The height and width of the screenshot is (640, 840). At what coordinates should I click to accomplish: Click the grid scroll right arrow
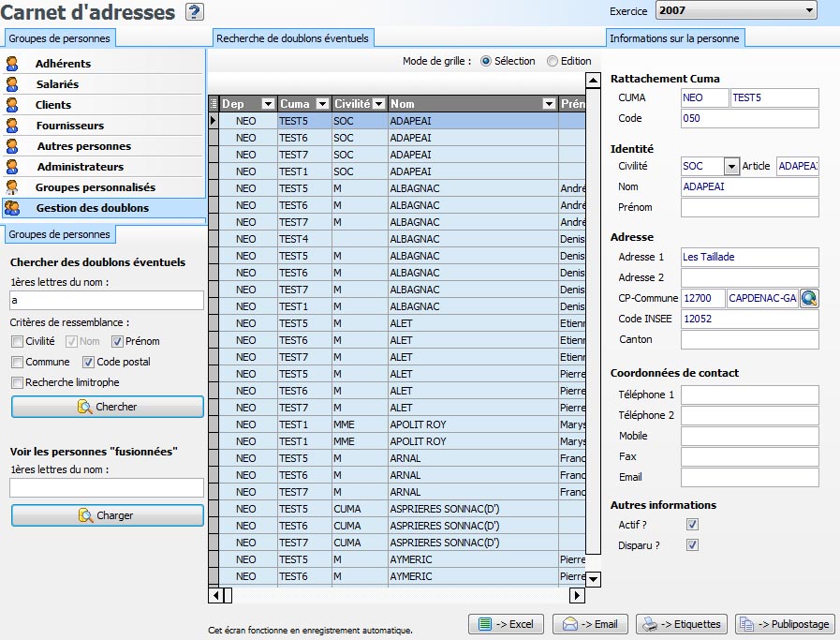pyautogui.click(x=577, y=595)
